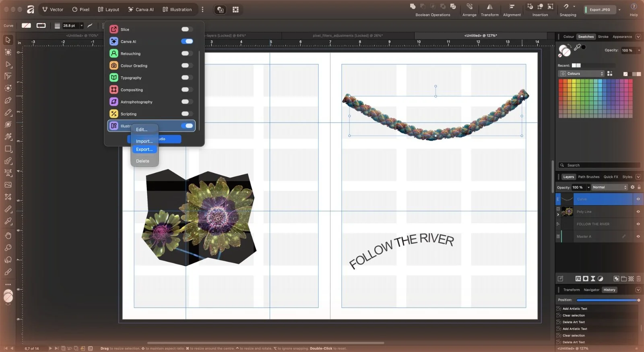Open the Normal blend mode dropdown
The image size is (644, 352).
609,187
